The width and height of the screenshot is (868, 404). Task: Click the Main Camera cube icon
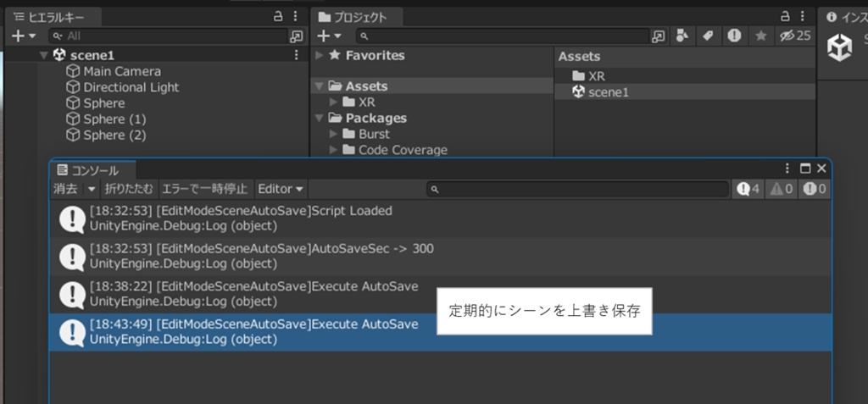pos(73,71)
